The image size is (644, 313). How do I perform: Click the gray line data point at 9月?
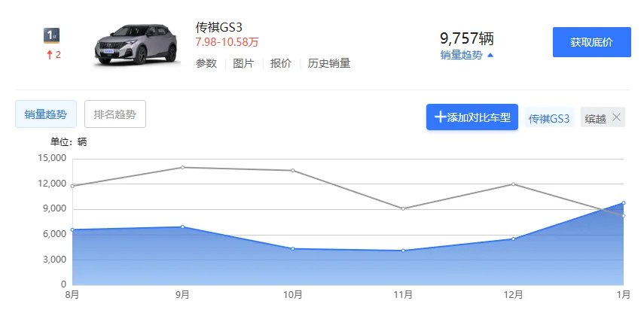pyautogui.click(x=182, y=167)
